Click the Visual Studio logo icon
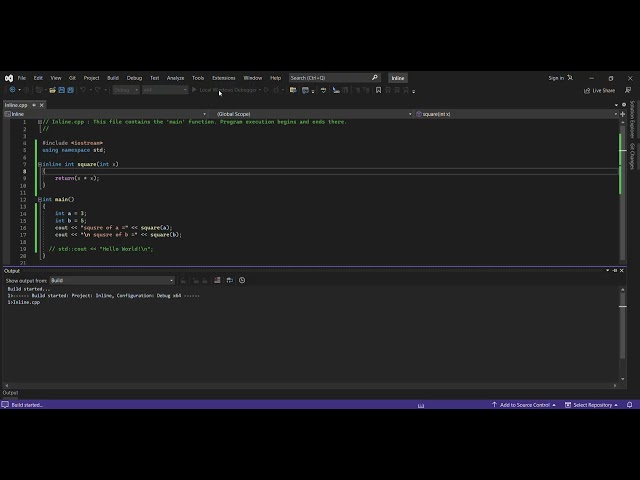Image resolution: width=640 pixels, height=480 pixels. point(9,78)
